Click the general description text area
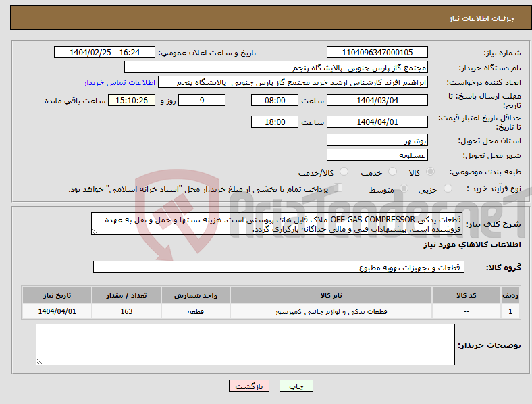The width and height of the screenshot is (532, 404). tap(277, 224)
